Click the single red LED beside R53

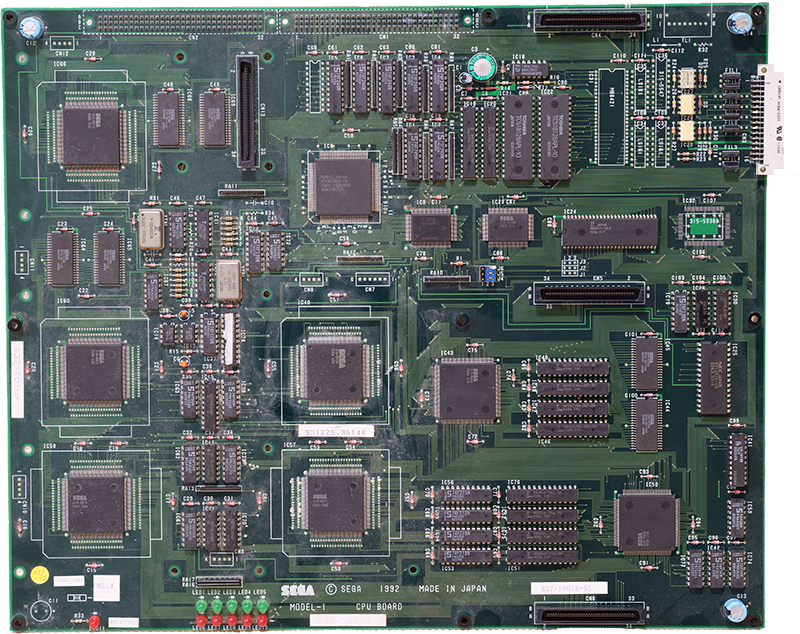click(x=94, y=622)
